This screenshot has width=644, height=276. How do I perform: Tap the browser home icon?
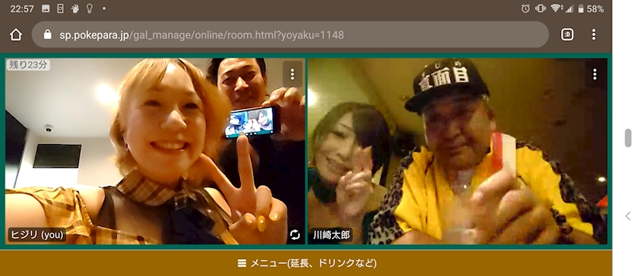[15, 34]
